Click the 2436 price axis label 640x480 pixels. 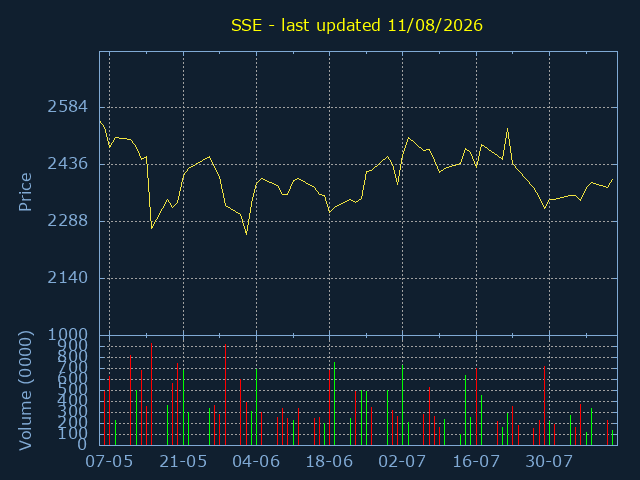pyautogui.click(x=68, y=164)
